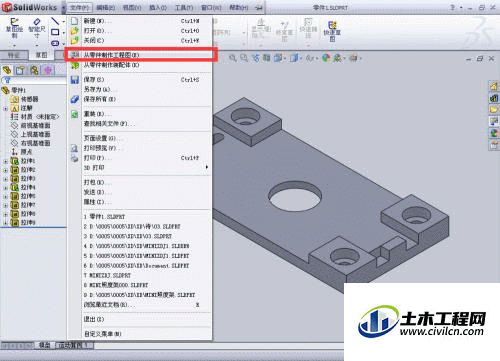Open the rectangle tool dropdown arrow
The height and width of the screenshot is (361, 500).
tap(63, 32)
